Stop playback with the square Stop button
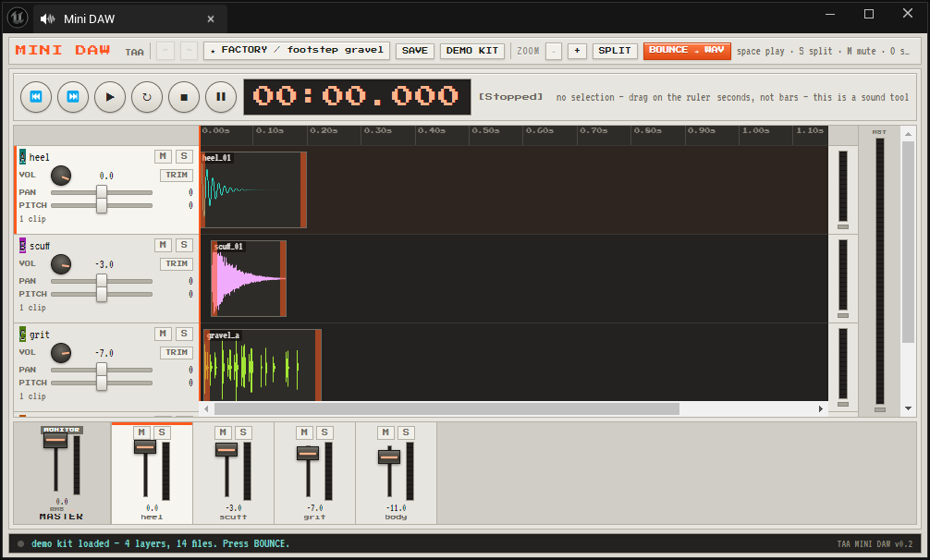 (x=184, y=97)
